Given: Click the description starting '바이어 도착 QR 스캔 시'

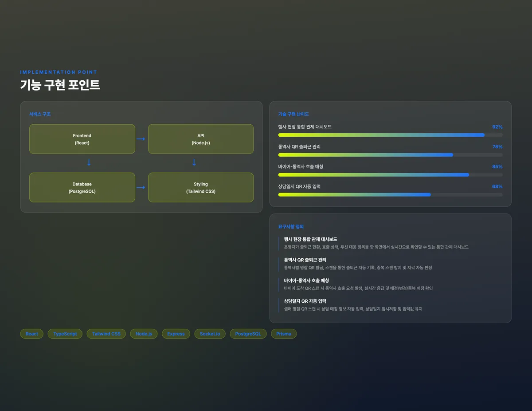Looking at the screenshot, I should pos(359,288).
